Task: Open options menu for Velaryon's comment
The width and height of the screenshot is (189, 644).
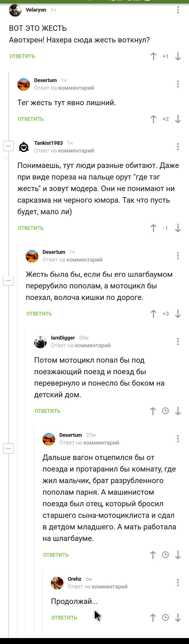Action: click(177, 9)
